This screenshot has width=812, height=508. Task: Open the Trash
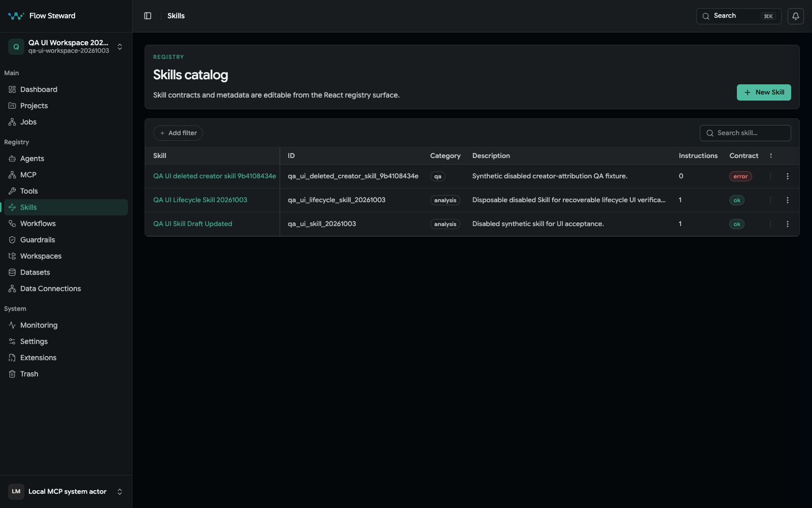(x=66, y=374)
